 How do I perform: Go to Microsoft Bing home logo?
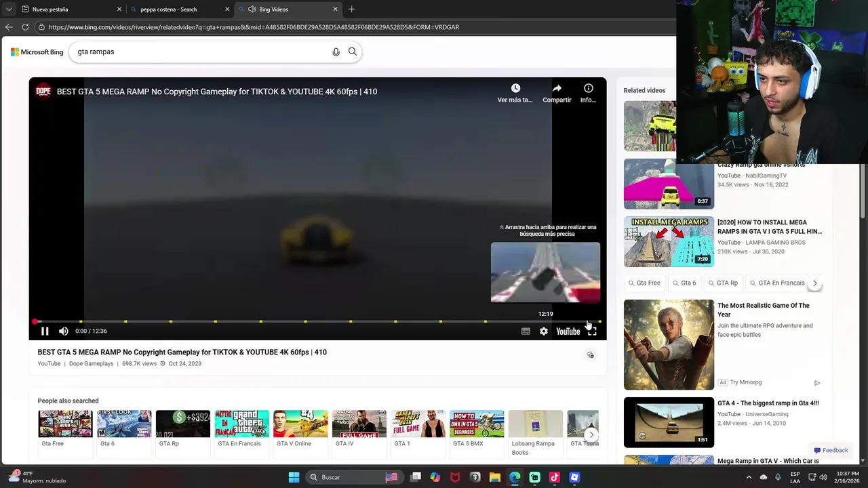tap(37, 52)
